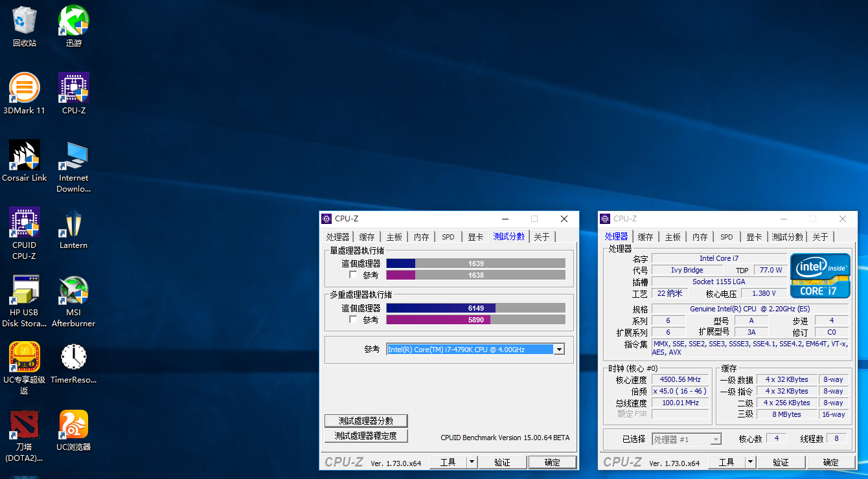Select the HP USB Disk Storage desktop icon
Screen dimensions: 868x479
pyautogui.click(x=25, y=301)
